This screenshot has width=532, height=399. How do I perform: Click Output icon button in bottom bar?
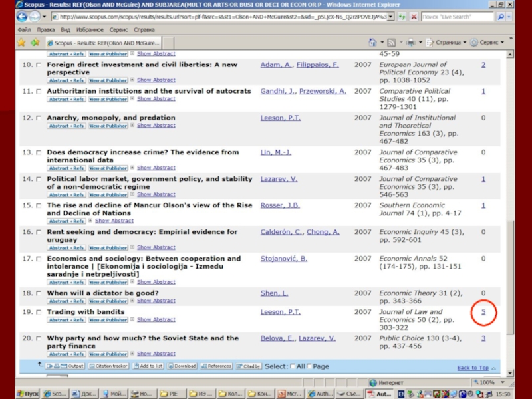[x=65, y=366]
